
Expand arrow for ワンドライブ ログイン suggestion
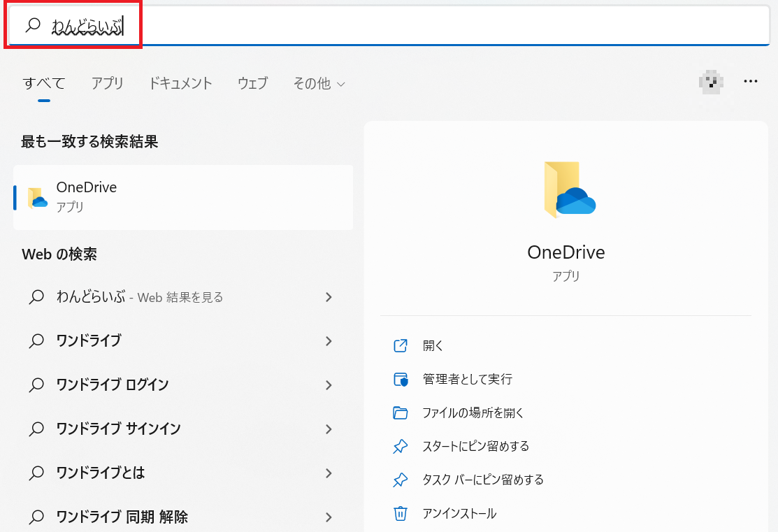point(329,384)
